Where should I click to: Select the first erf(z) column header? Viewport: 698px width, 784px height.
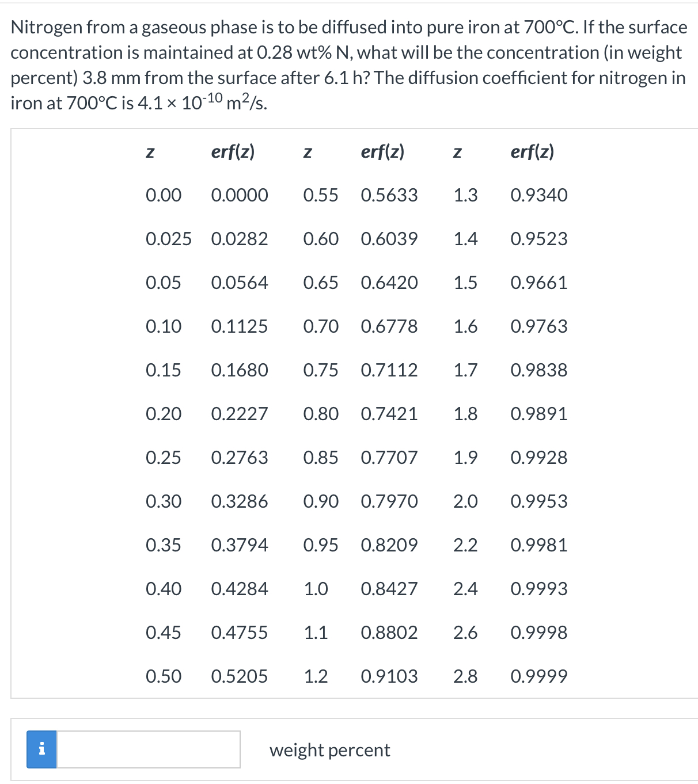coord(233,151)
